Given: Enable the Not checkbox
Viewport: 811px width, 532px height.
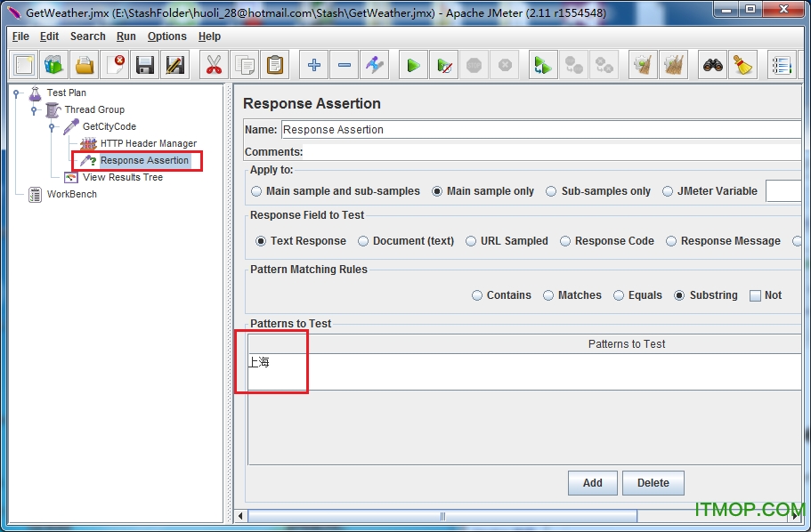Looking at the screenshot, I should pyautogui.click(x=756, y=295).
